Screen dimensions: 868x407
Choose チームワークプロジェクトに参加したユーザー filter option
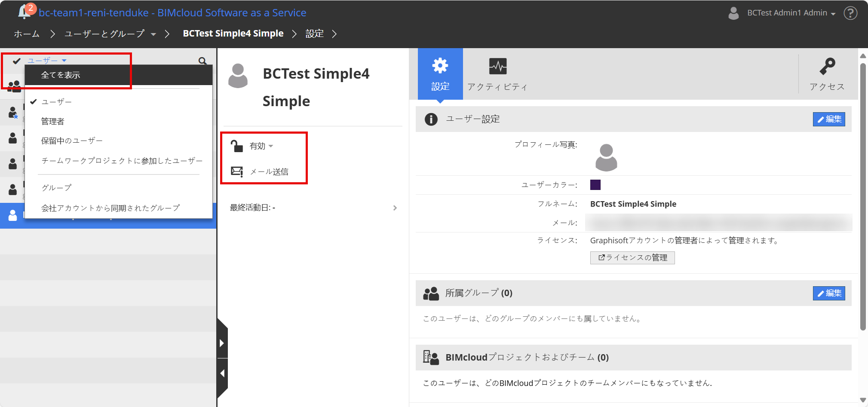(119, 161)
